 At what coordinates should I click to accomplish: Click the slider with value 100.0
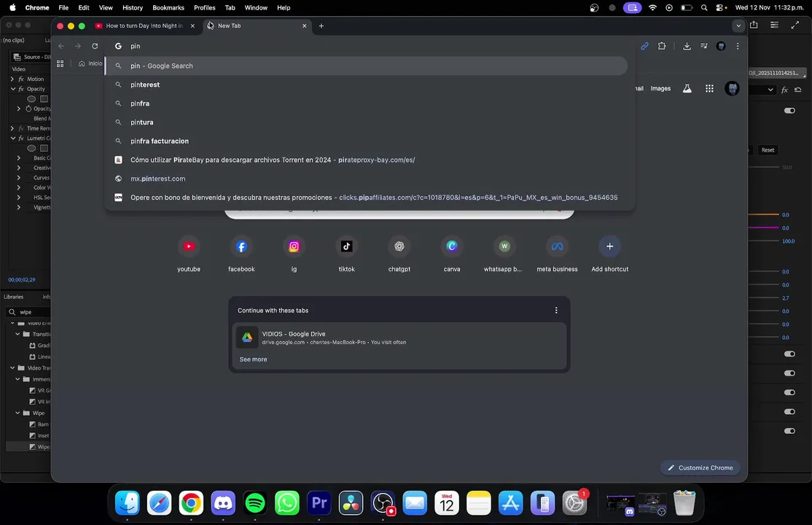click(764, 241)
